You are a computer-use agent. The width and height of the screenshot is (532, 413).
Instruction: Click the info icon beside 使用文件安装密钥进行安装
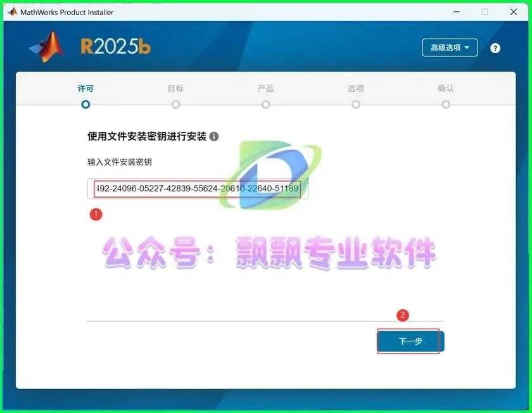214,136
